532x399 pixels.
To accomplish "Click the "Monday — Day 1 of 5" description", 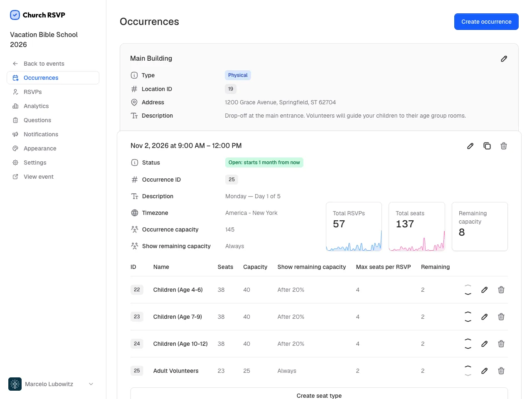I will [253, 196].
